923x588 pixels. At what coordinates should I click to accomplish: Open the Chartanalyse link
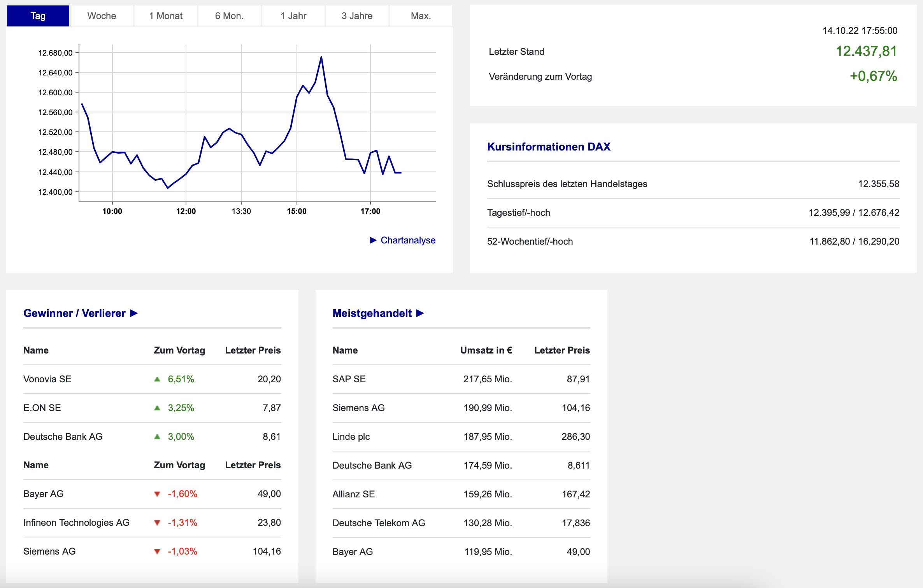pos(408,240)
